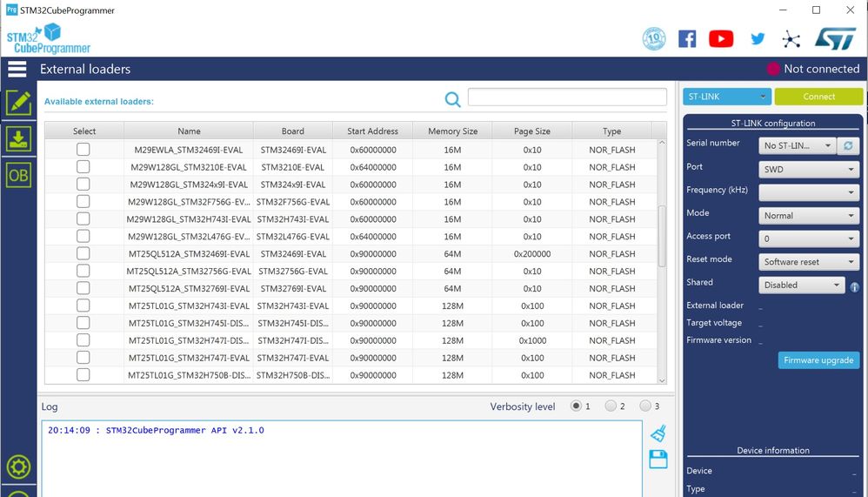Open the ST-LINK interface dropdown

tap(727, 97)
